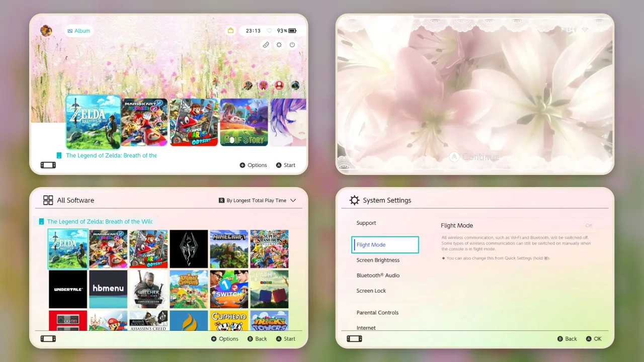Select the Death Squared tile
The image size is (644, 362).
(269, 289)
